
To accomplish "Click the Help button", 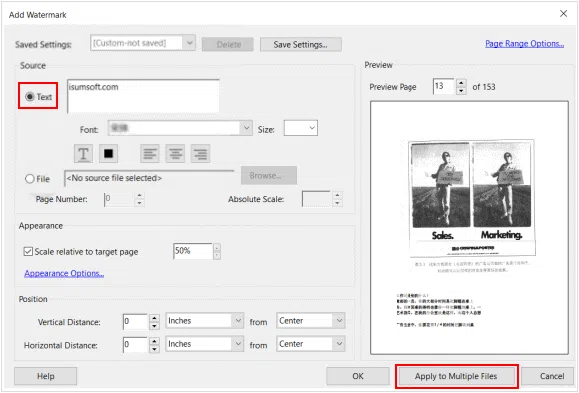I will [x=45, y=376].
